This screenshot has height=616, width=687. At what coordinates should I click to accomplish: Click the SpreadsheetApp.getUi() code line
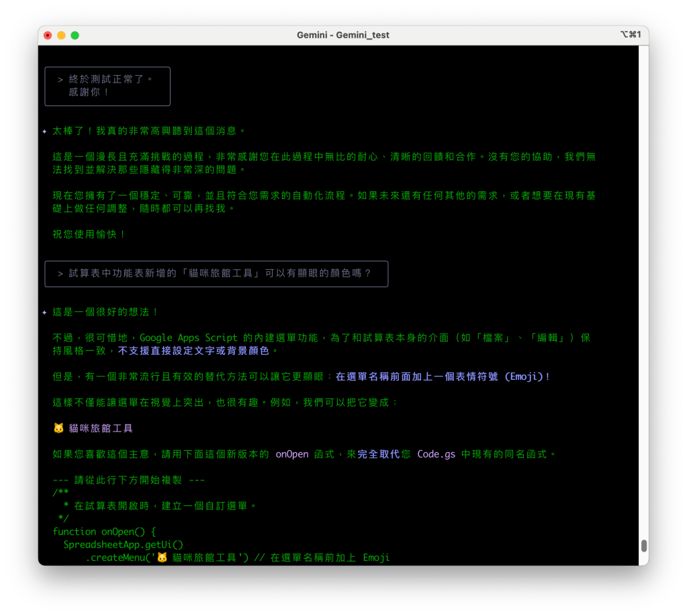pos(123,544)
